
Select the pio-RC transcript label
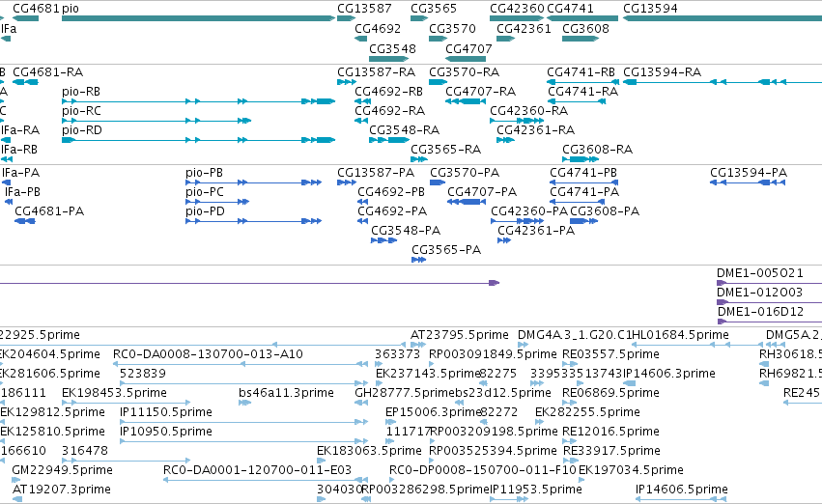(81, 111)
